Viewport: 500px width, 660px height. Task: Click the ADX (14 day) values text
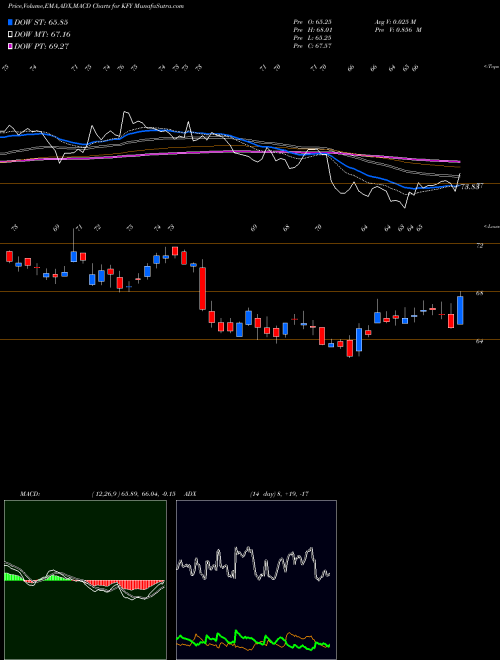click(279, 494)
